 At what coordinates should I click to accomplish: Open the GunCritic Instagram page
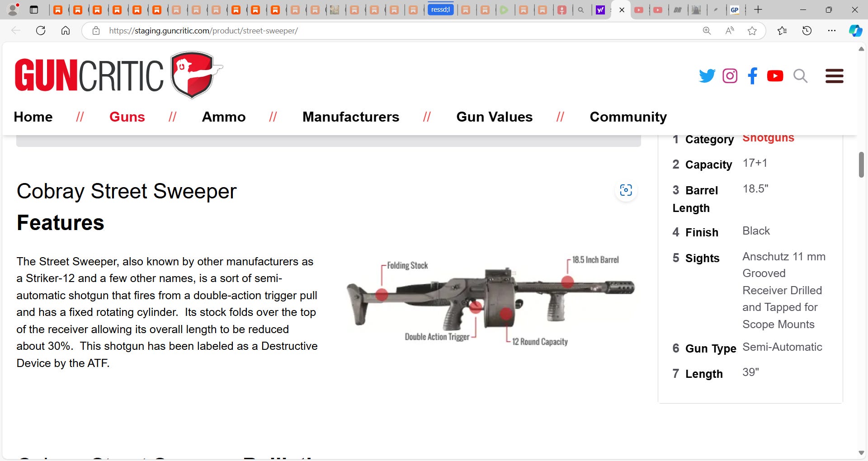pyautogui.click(x=730, y=76)
